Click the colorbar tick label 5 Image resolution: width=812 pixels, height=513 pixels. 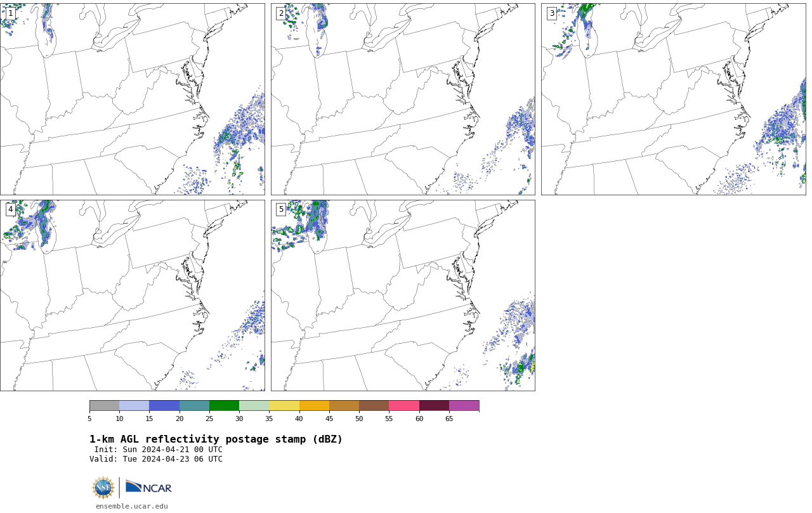pyautogui.click(x=89, y=419)
